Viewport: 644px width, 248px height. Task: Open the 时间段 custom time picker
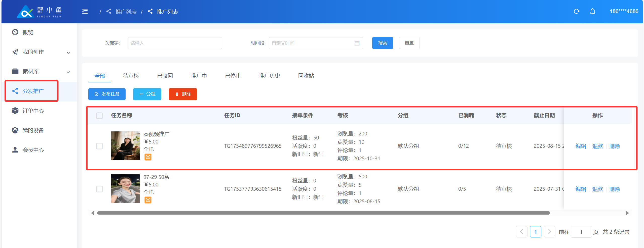tap(312, 43)
